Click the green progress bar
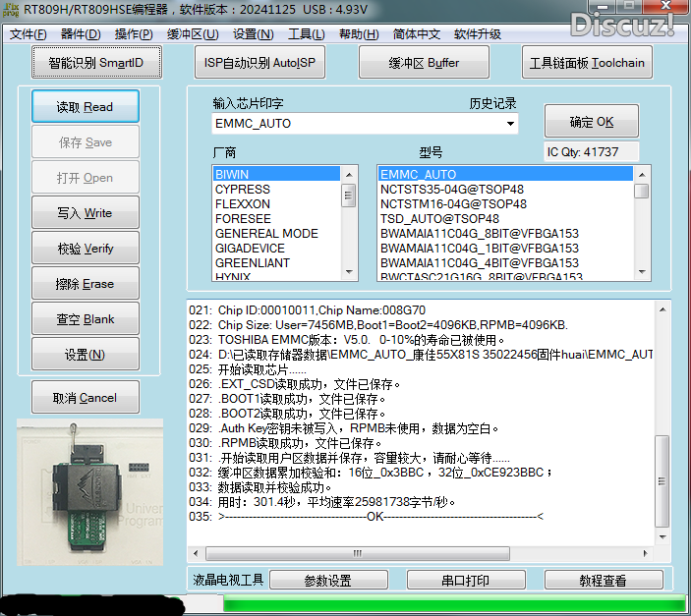691x616 pixels. point(454,603)
